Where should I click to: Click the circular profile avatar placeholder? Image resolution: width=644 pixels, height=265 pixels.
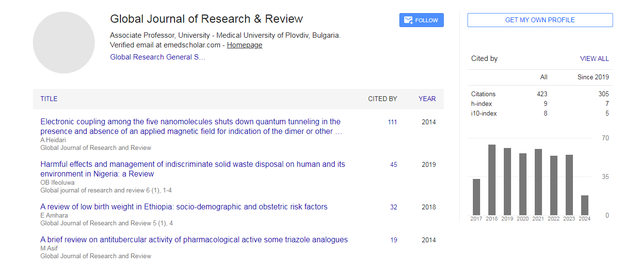[64, 43]
